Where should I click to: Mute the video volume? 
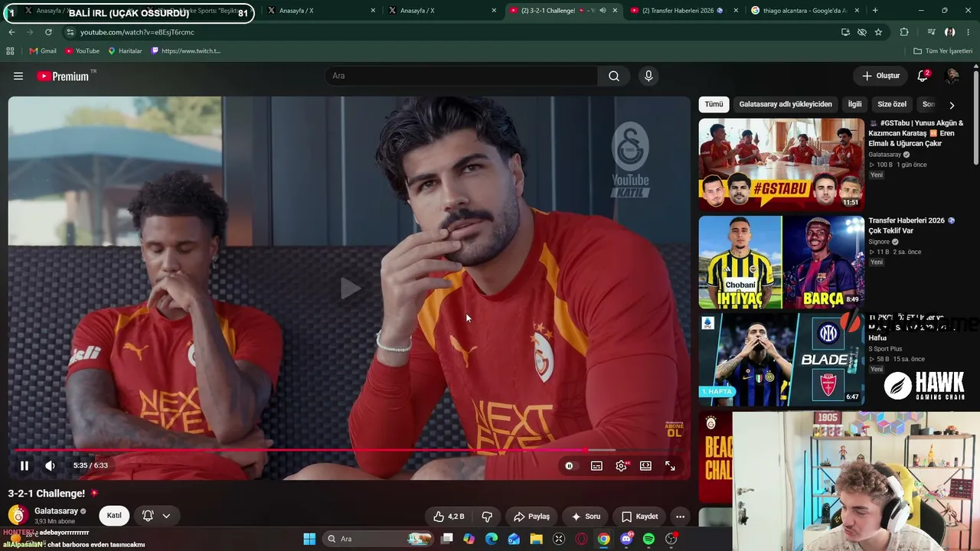[x=50, y=465]
